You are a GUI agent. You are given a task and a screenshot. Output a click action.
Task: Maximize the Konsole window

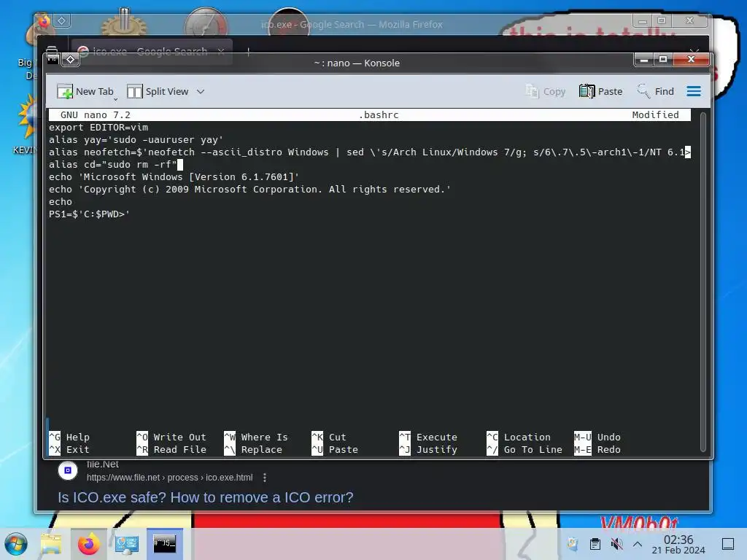pyautogui.click(x=662, y=60)
